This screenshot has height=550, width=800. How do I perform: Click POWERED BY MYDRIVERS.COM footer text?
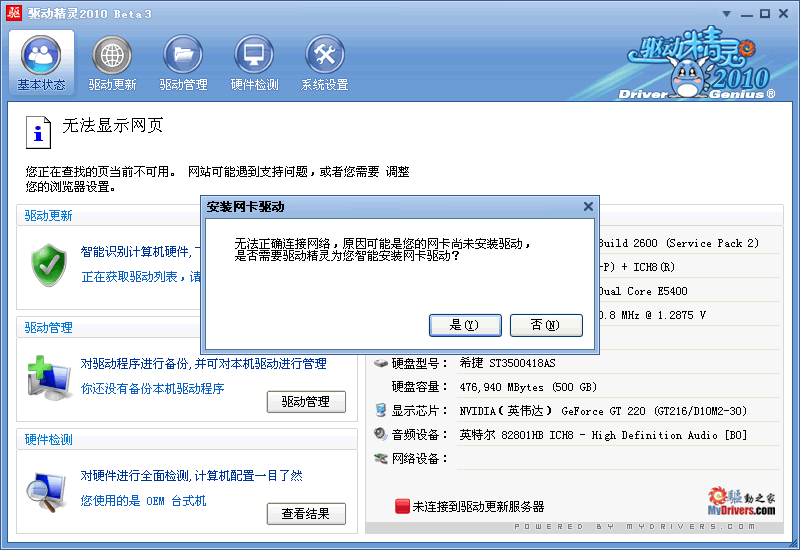[x=635, y=527]
